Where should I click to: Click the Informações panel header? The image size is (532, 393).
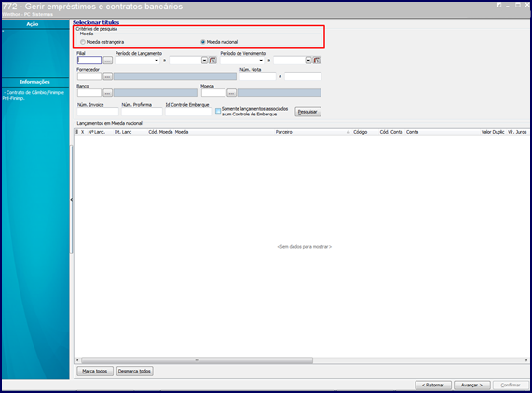(35, 82)
